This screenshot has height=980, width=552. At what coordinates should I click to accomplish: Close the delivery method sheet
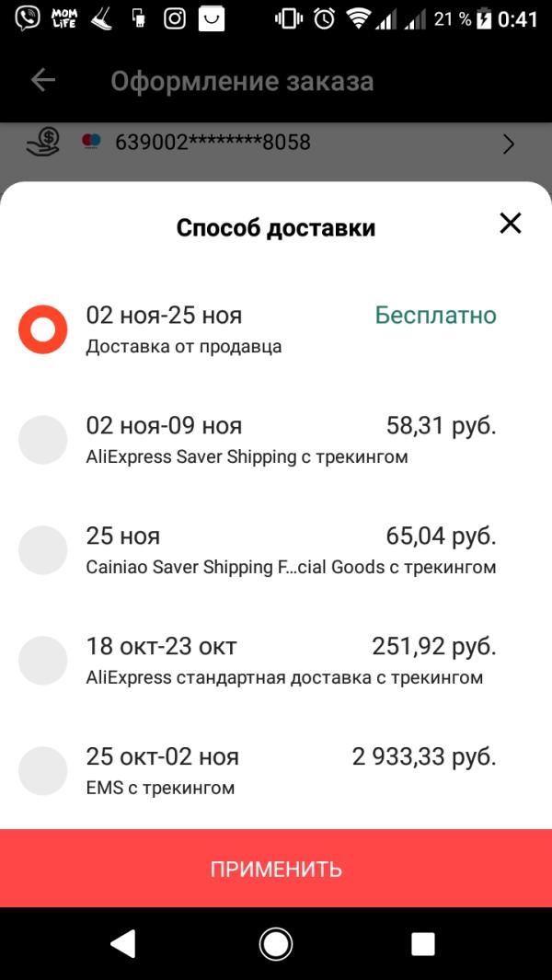(510, 223)
